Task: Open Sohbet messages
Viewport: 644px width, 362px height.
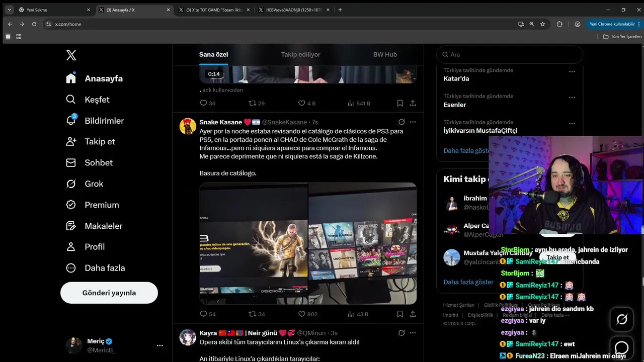Action: click(89, 163)
